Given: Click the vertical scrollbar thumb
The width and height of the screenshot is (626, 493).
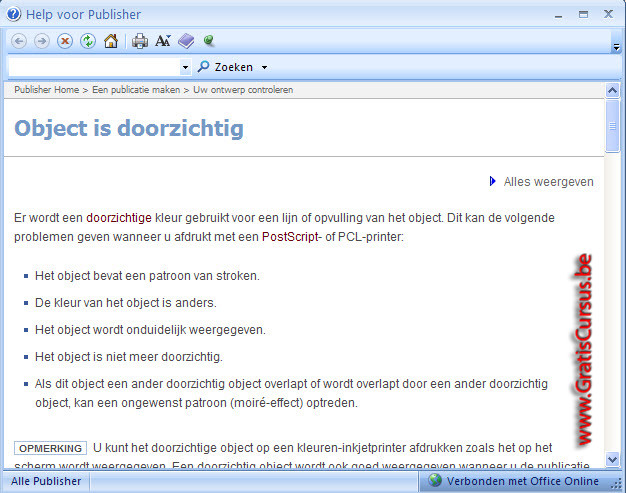Looking at the screenshot, I should 612,126.
